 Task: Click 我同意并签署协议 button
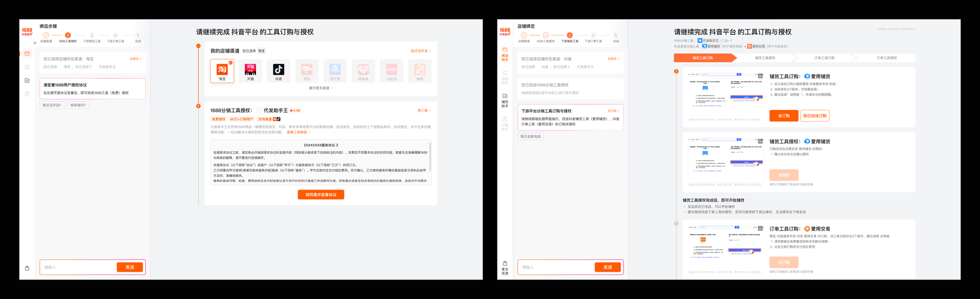click(321, 194)
